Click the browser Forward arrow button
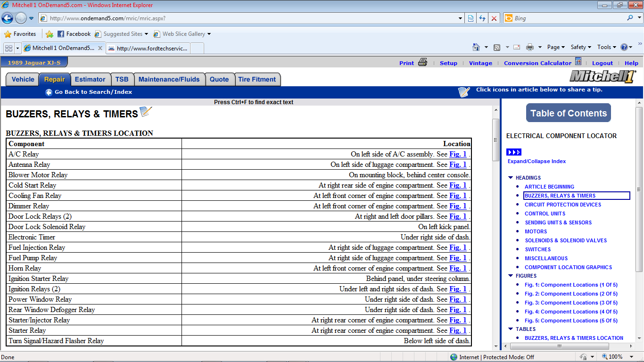Screen dimensions: 644x362 (x=21, y=18)
